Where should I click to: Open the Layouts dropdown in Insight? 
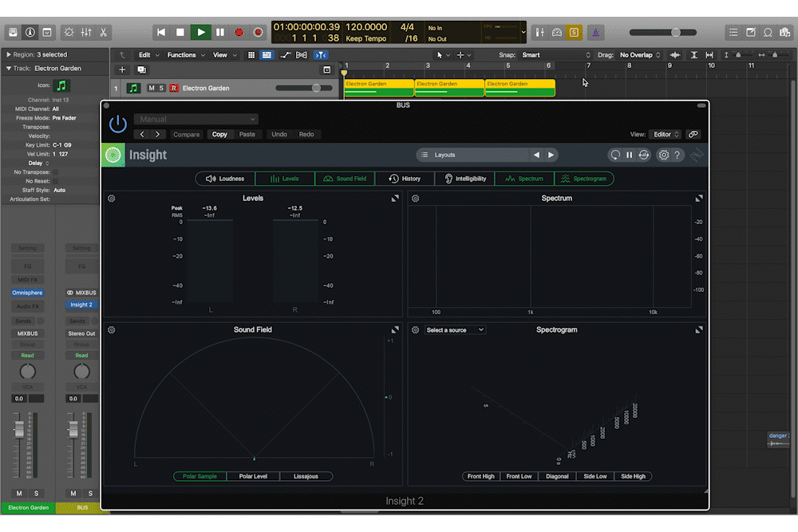click(x=473, y=155)
